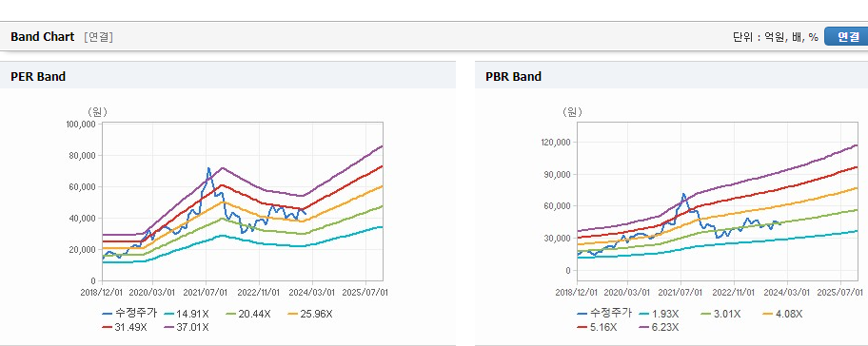This screenshot has width=868, height=346.
Task: Toggle the 25.96X legend series
Action: tap(310, 314)
